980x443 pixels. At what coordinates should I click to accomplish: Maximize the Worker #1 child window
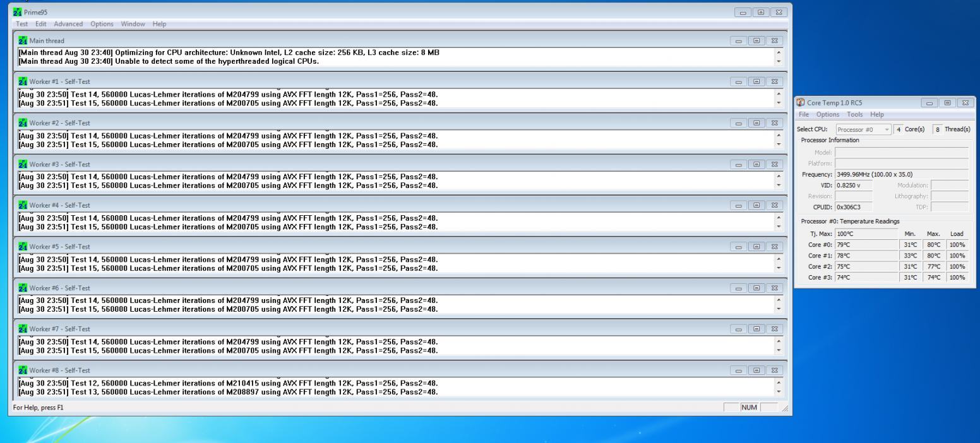756,81
